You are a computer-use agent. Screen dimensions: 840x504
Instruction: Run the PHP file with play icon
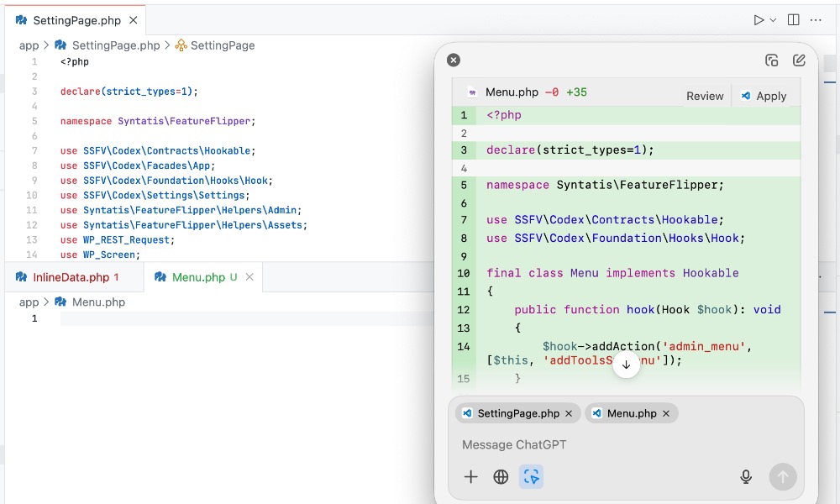tap(759, 20)
